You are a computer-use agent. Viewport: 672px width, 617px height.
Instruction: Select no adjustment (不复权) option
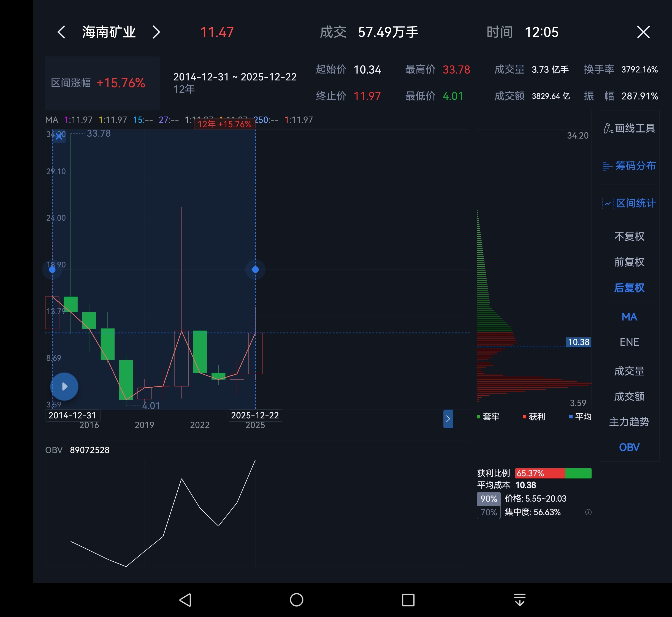629,236
